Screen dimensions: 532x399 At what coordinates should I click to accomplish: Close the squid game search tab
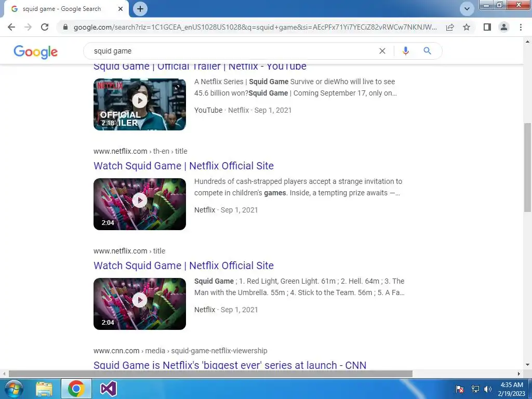coord(121,9)
